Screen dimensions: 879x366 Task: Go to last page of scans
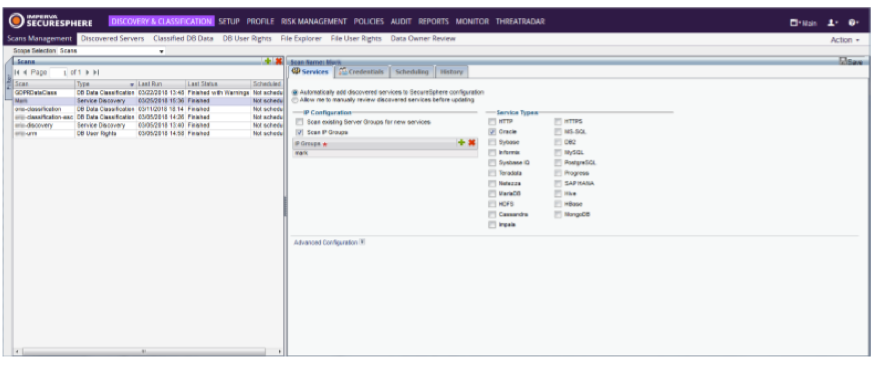[x=96, y=72]
